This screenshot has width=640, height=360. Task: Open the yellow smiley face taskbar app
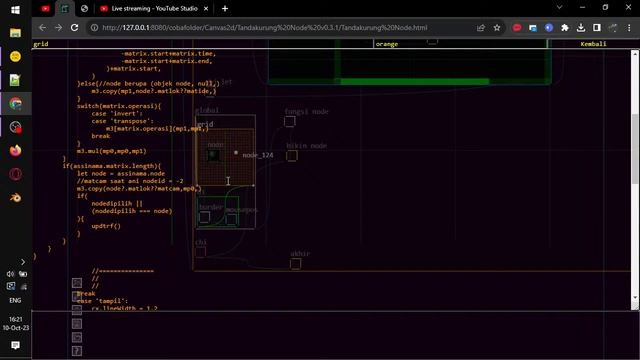16,56
